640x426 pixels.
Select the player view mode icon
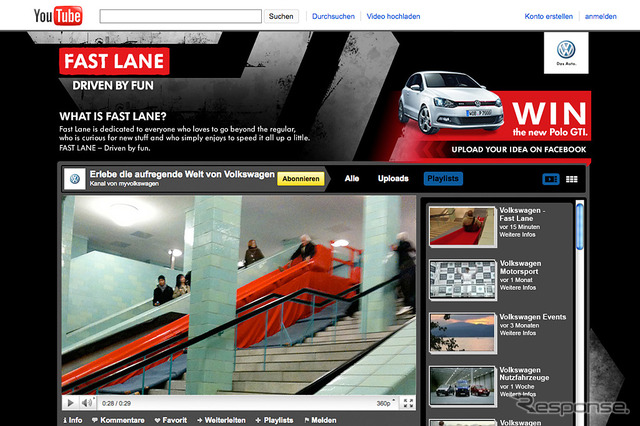[551, 179]
